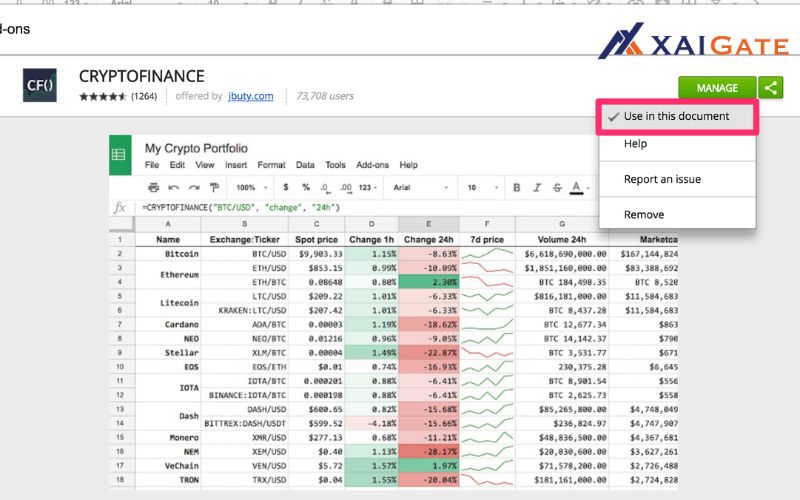Click the decrease decimal places icon

pyautogui.click(x=325, y=188)
